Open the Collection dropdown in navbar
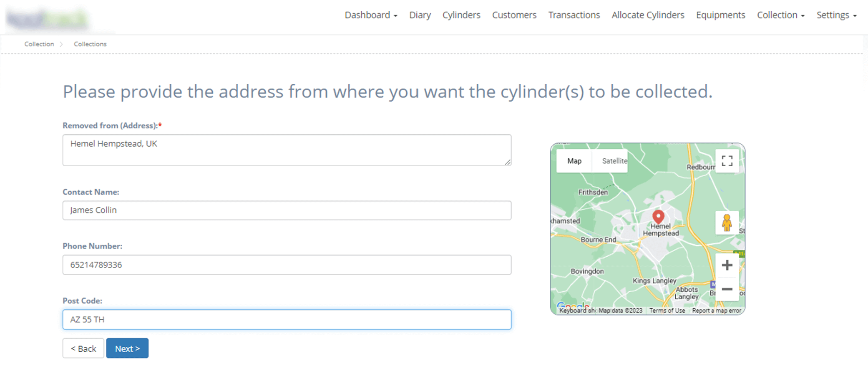Viewport: 868px width, 383px height. pos(781,15)
